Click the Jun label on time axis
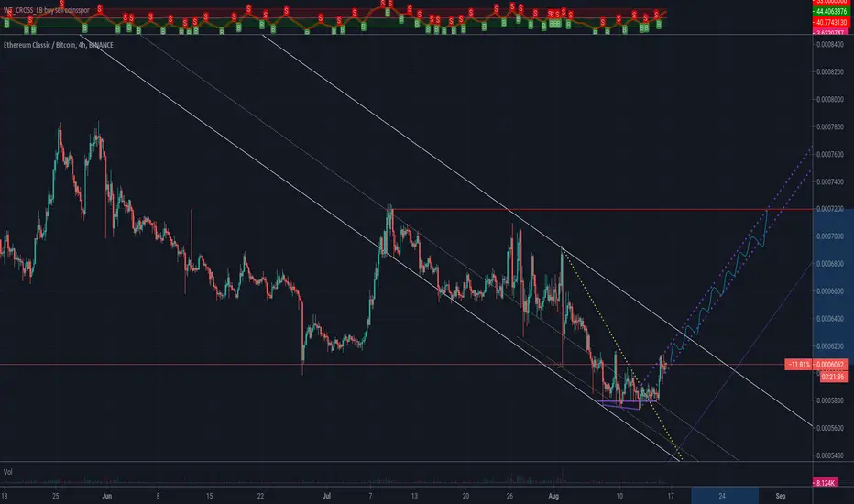The height and width of the screenshot is (504, 854). [106, 496]
